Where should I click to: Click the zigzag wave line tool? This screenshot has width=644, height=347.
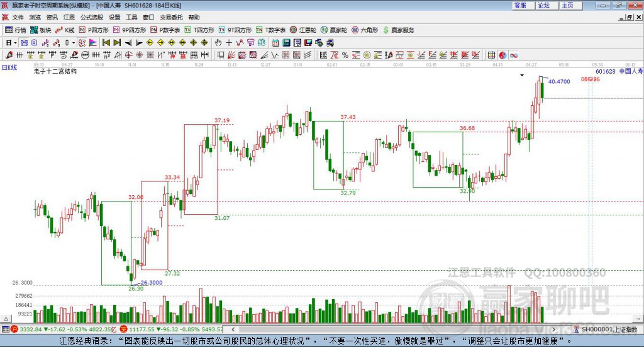[275, 55]
